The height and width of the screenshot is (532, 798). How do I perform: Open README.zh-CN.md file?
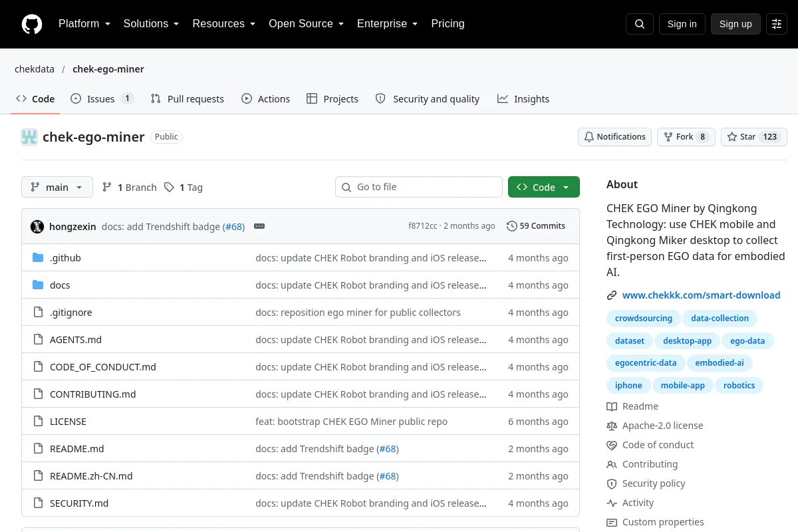click(x=91, y=476)
